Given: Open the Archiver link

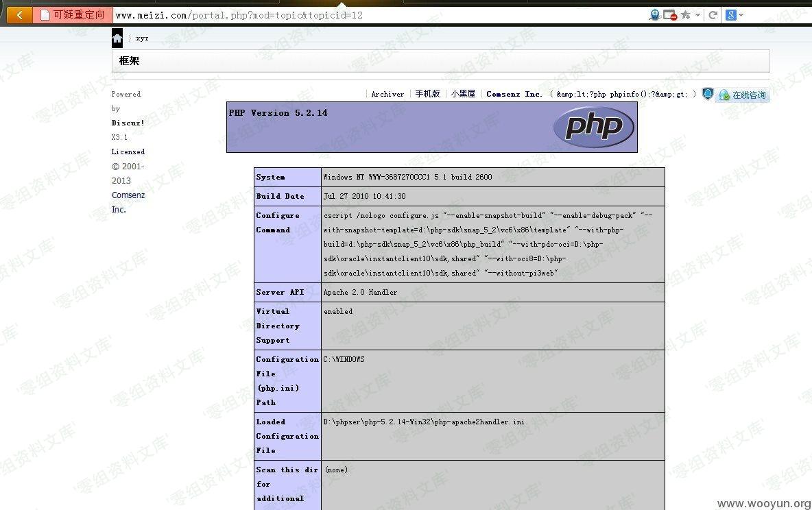Looking at the screenshot, I should click(x=387, y=94).
